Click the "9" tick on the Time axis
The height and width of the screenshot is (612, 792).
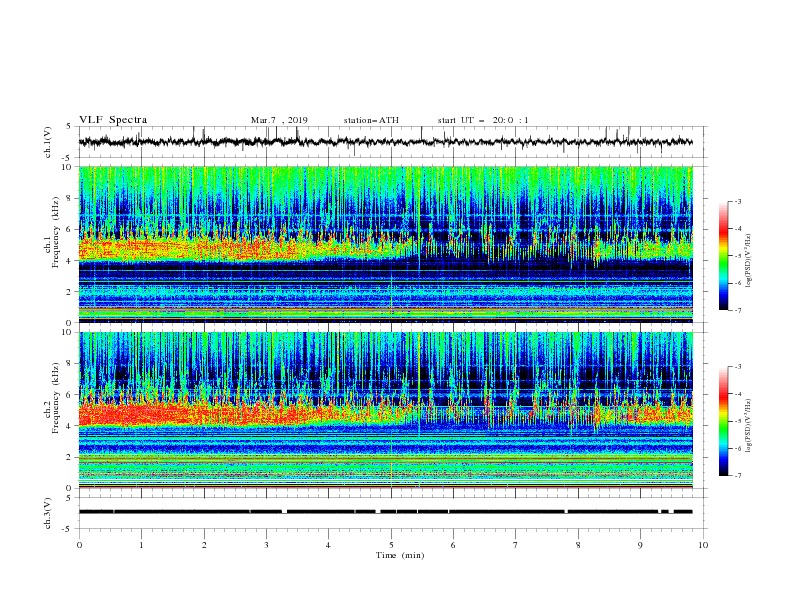tap(640, 545)
